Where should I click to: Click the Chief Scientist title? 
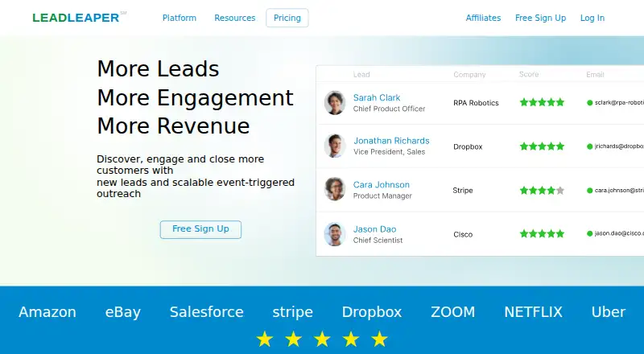378,241
